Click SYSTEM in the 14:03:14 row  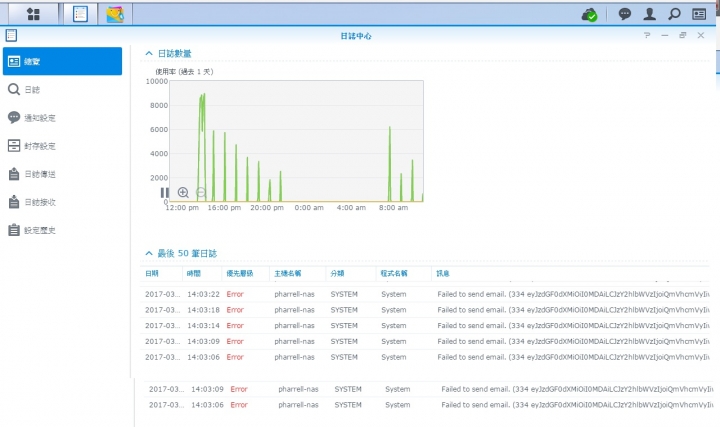pos(344,326)
